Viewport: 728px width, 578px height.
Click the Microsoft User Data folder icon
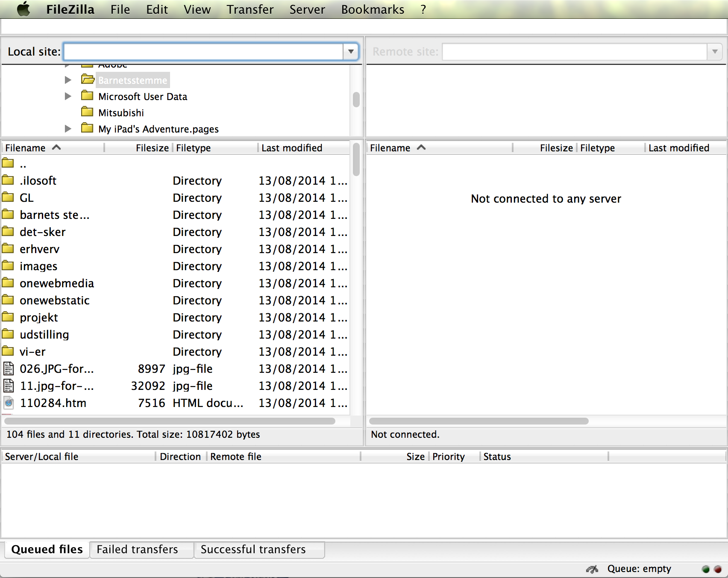coord(87,95)
